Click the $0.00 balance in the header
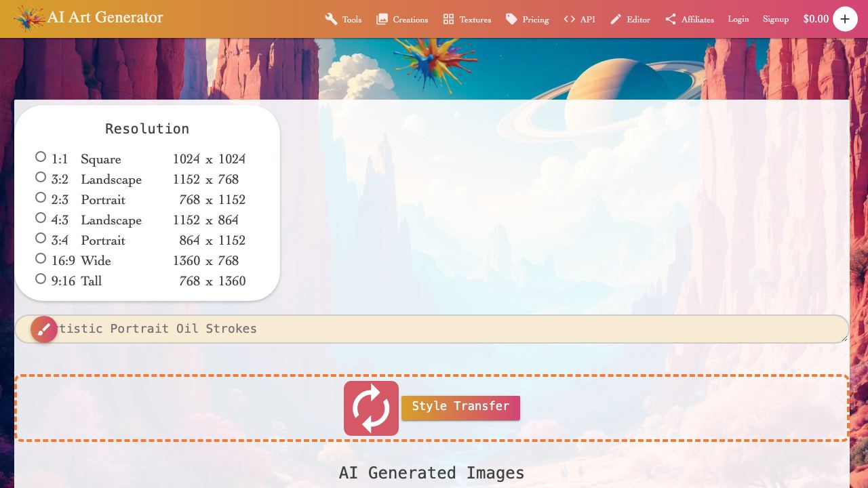Image resolution: width=868 pixels, height=488 pixels. coord(816,19)
